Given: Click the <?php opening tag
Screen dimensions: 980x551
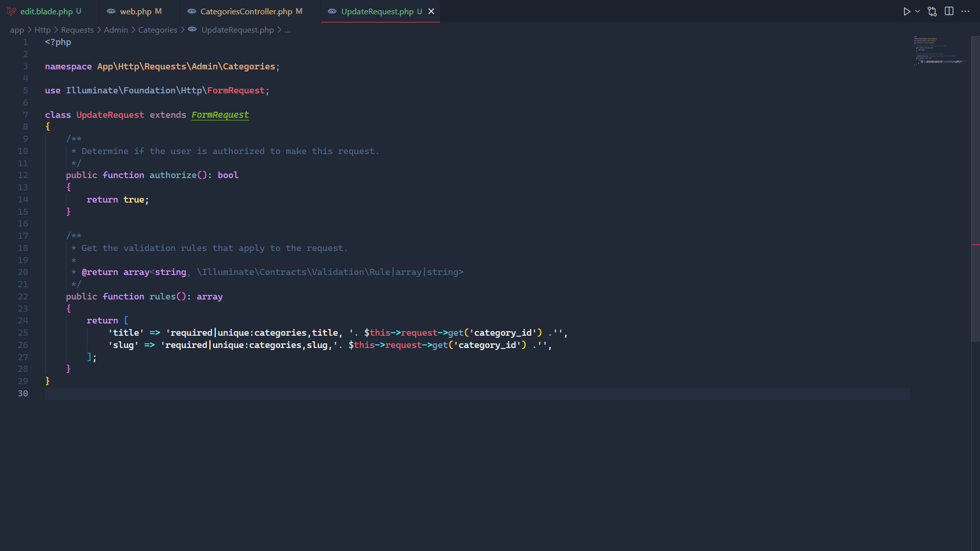Looking at the screenshot, I should 58,42.
